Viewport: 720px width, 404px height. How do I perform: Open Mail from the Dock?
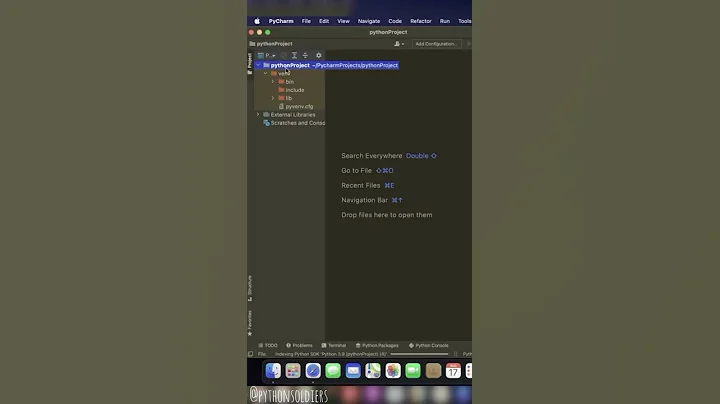353,370
